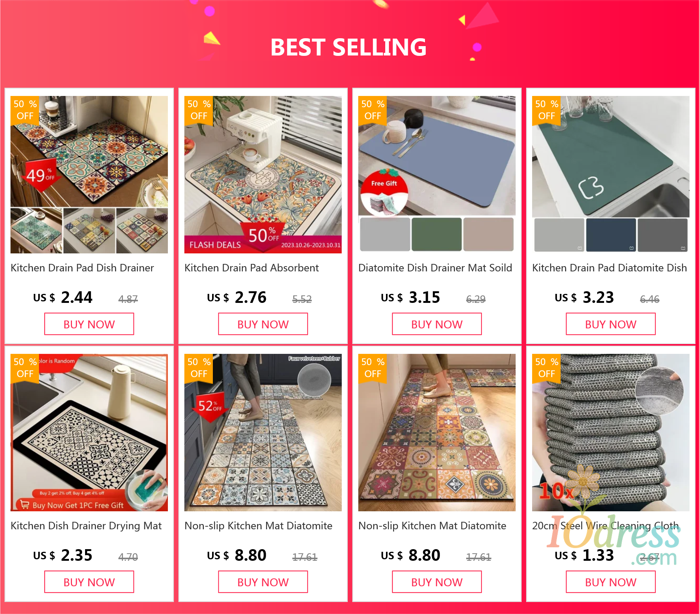Click the Free Gift round badge
The height and width of the screenshot is (614, 700).
tap(384, 192)
